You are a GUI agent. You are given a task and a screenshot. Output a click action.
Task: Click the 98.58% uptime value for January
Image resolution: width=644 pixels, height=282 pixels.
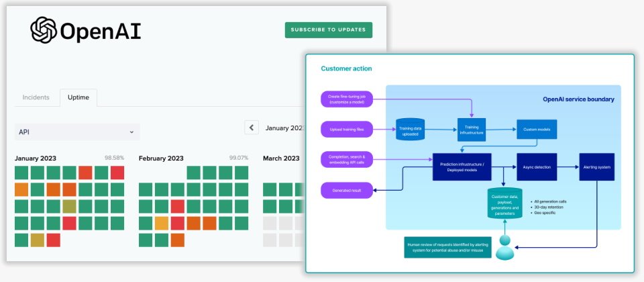(x=114, y=158)
